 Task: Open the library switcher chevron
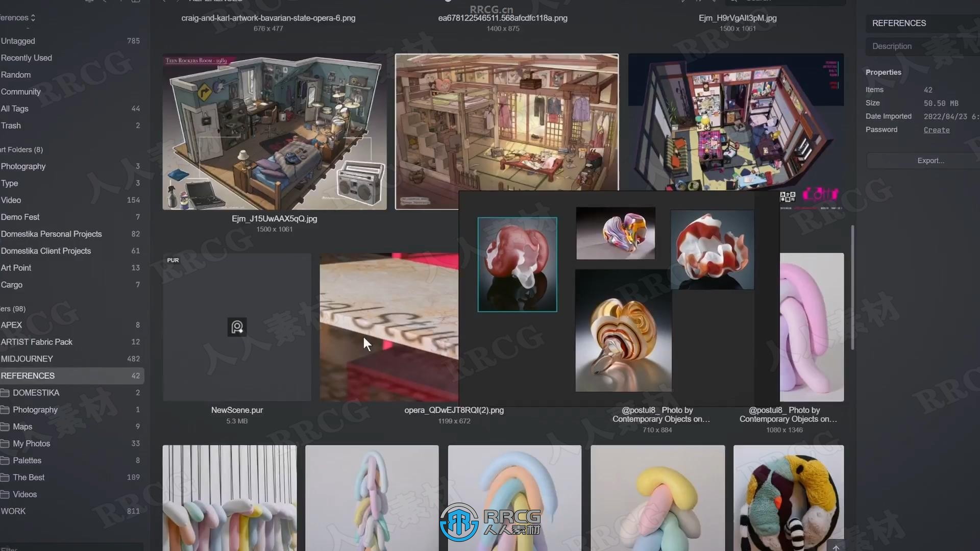pos(33,18)
